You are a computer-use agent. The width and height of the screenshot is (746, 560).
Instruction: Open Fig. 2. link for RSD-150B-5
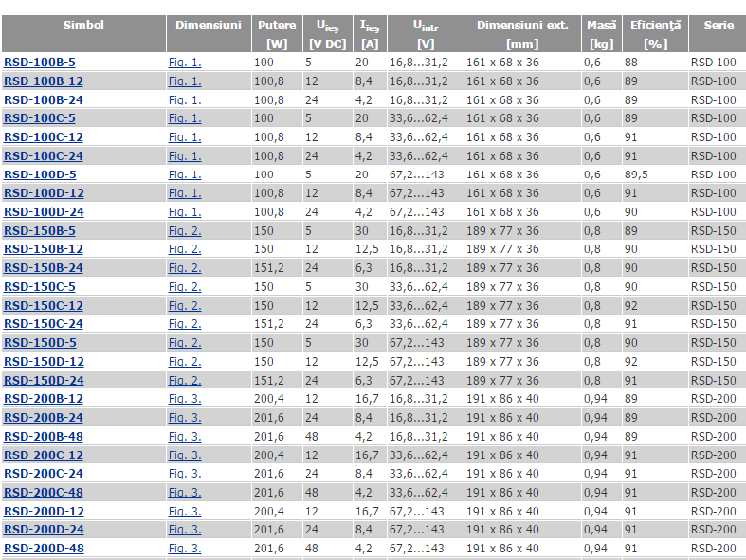[185, 231]
